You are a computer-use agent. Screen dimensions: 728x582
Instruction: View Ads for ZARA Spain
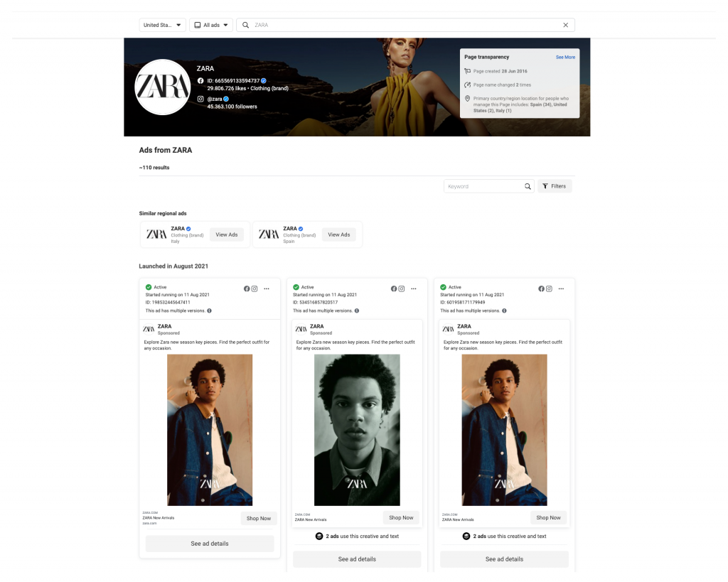coord(339,235)
